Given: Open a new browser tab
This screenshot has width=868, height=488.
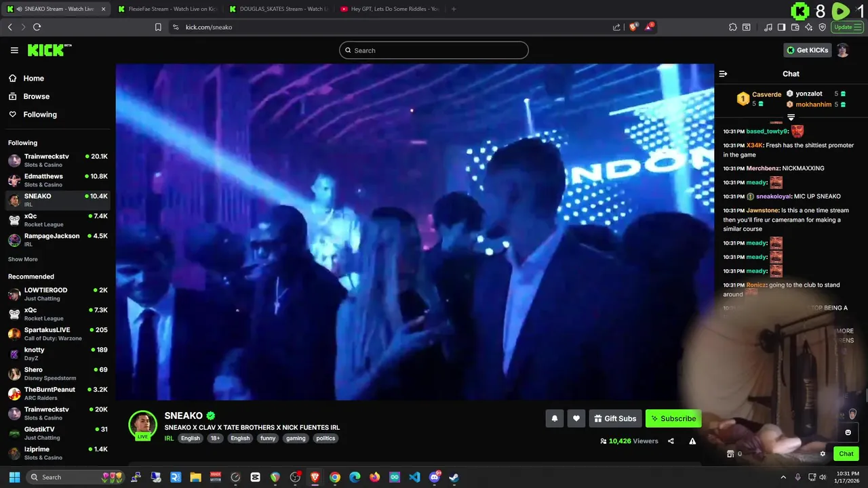Looking at the screenshot, I should tap(454, 9).
